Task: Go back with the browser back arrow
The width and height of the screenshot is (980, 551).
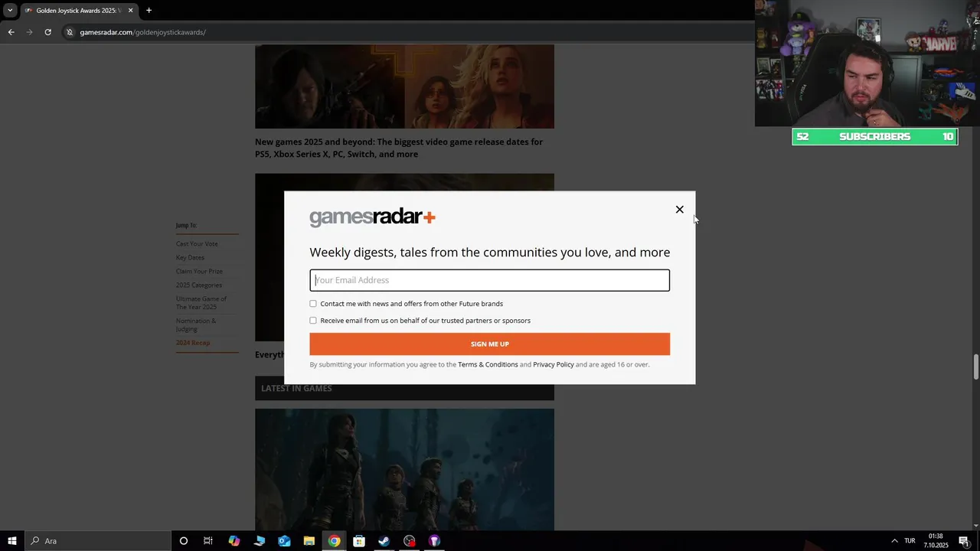Action: [x=11, y=32]
